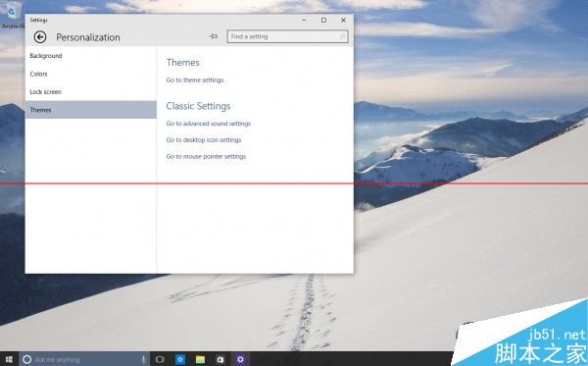
Task: Click the Ask me anything search box
Action: pos(85,359)
